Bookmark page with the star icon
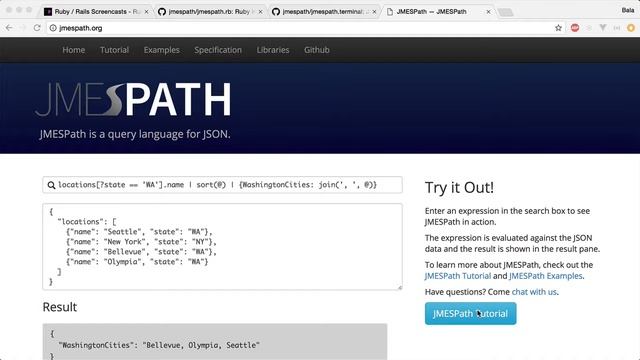The width and height of the screenshot is (640, 360). [558, 28]
